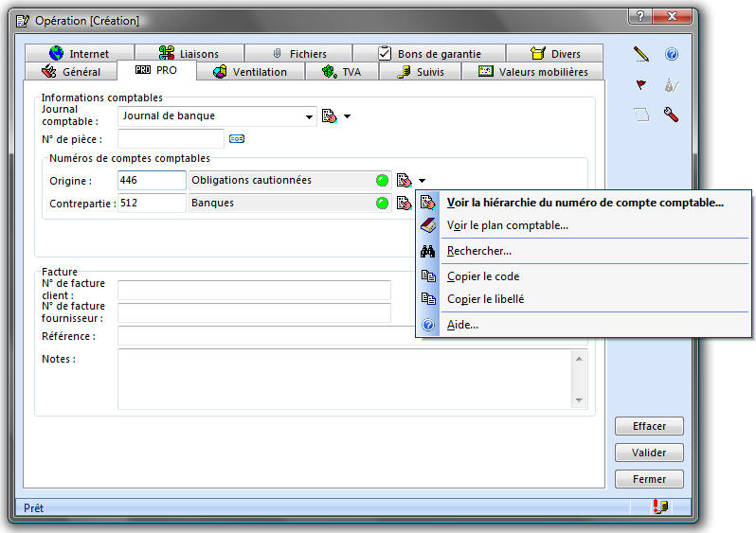The width and height of the screenshot is (756, 533).
Task: Click into the Référence input field
Action: point(256,336)
